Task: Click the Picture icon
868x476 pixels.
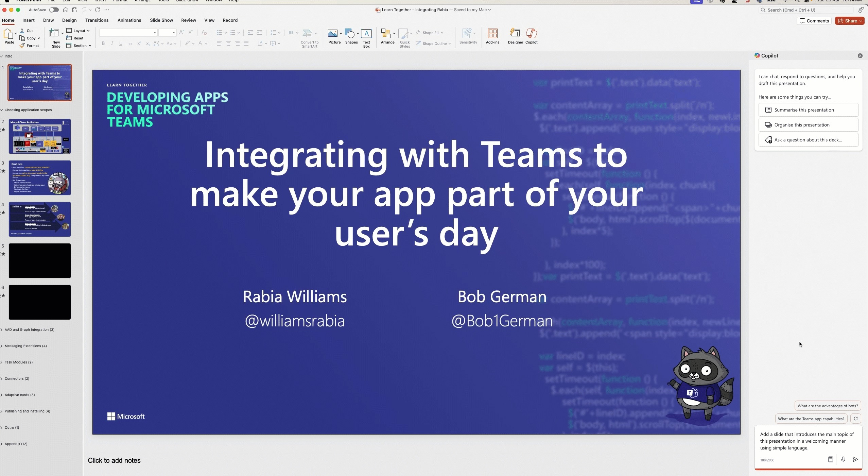Action: pos(333,33)
